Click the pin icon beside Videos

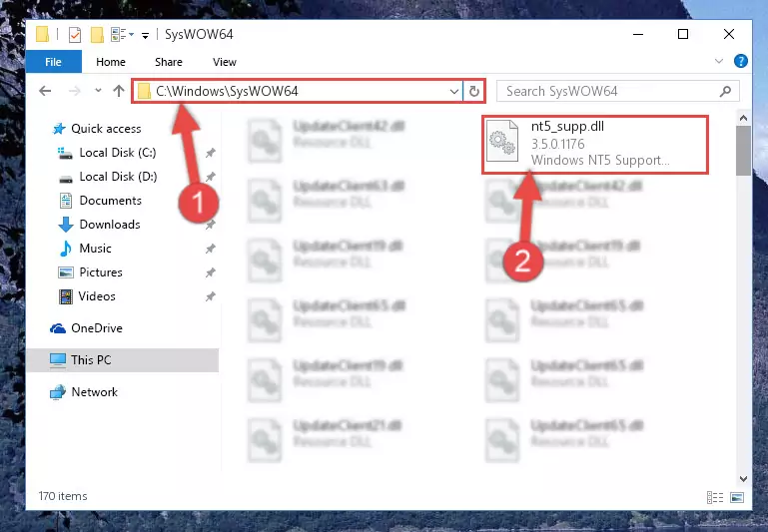(210, 296)
